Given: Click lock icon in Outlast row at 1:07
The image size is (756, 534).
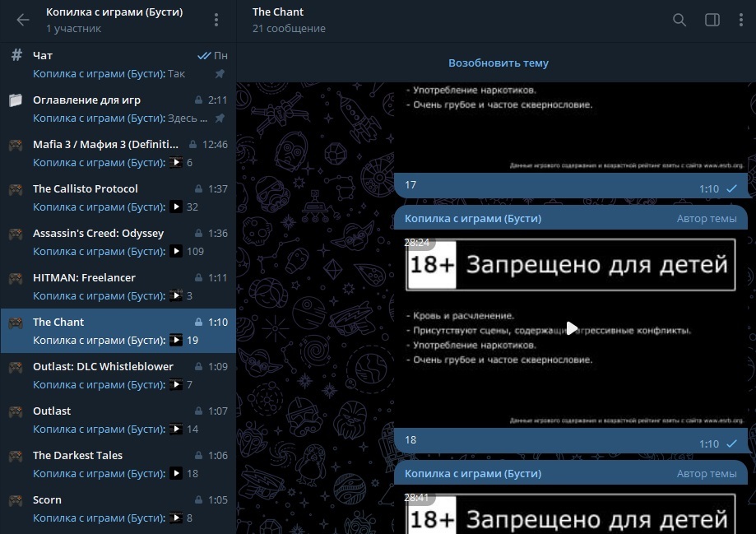Looking at the screenshot, I should 198,411.
